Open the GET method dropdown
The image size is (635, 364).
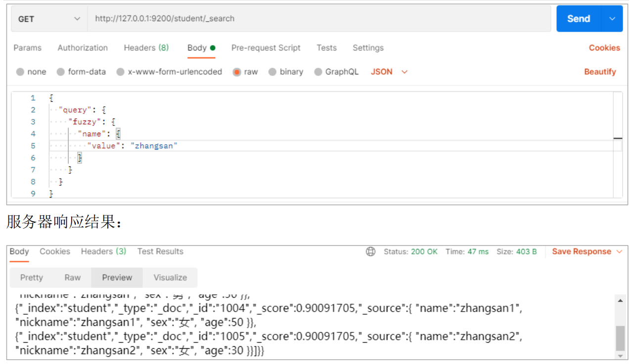coord(49,19)
